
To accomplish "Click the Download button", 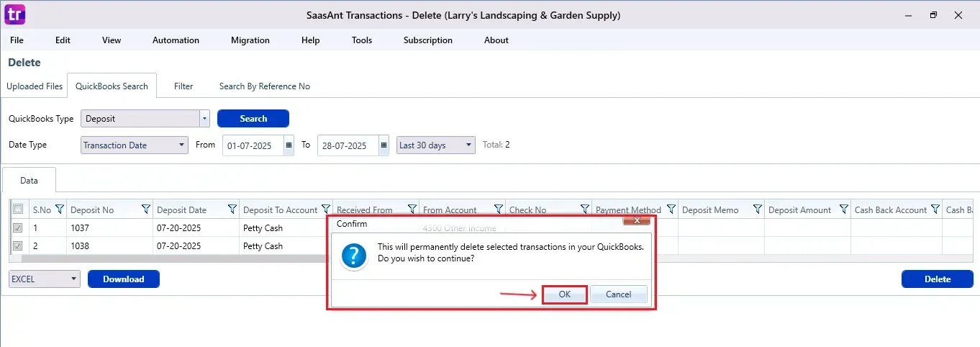I will point(124,279).
